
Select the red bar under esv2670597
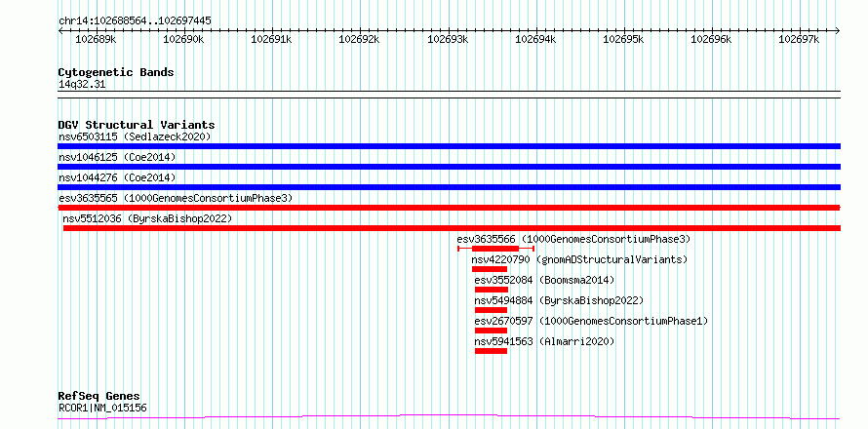[491, 331]
